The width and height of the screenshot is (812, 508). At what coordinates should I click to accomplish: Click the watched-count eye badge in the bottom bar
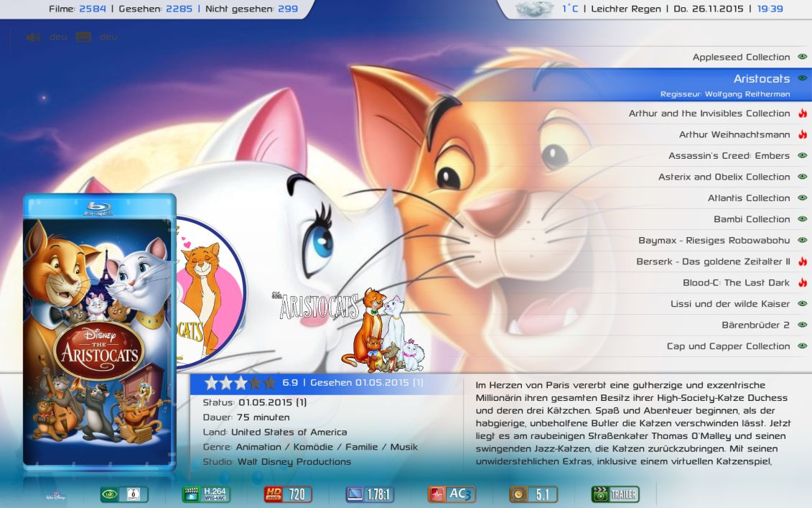coord(124,494)
